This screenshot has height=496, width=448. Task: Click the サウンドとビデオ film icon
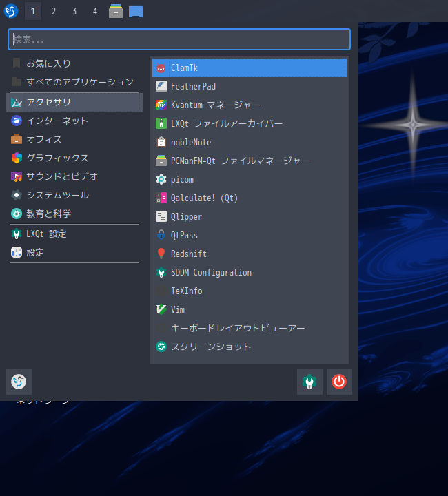point(17,176)
